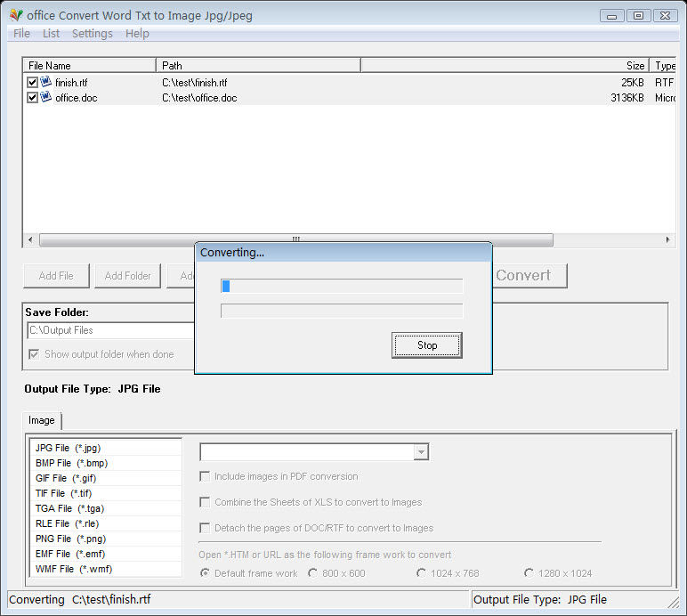This screenshot has height=616, width=687.
Task: Click the Converting... dialog title bar
Action: point(343,252)
